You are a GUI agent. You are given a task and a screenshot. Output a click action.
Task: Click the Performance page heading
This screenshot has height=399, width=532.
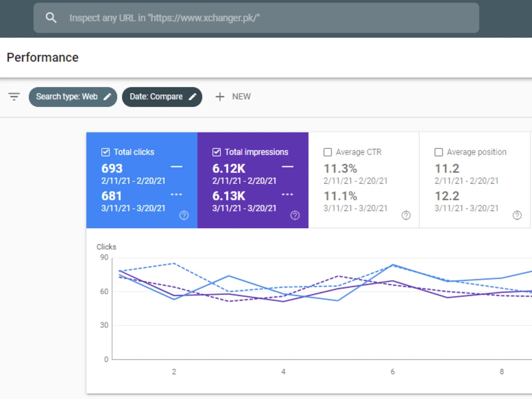click(43, 57)
